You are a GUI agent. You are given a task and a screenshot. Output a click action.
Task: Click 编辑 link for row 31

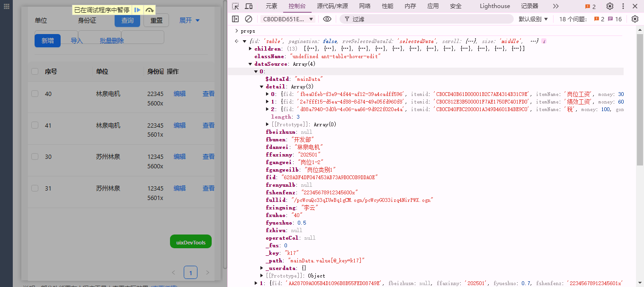coord(179,188)
